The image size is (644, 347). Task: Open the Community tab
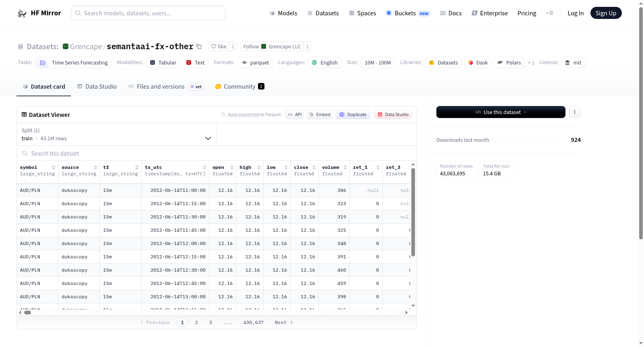[x=240, y=87]
